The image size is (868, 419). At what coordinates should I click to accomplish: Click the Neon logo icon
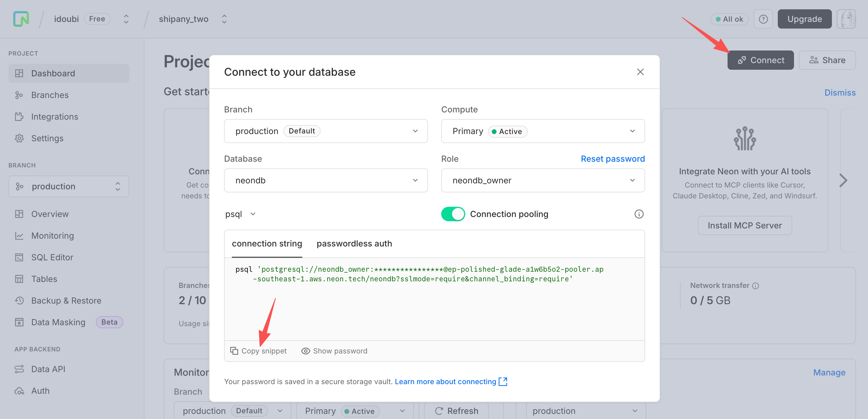click(21, 19)
